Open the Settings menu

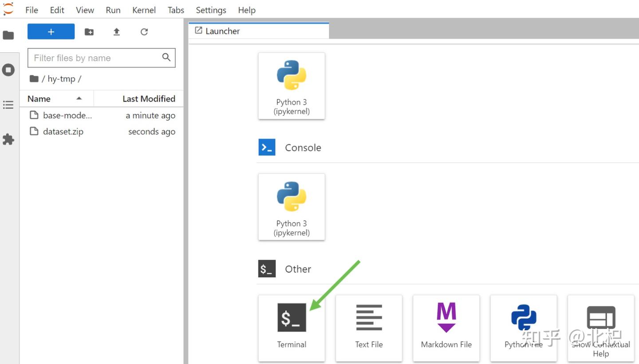[x=211, y=10]
